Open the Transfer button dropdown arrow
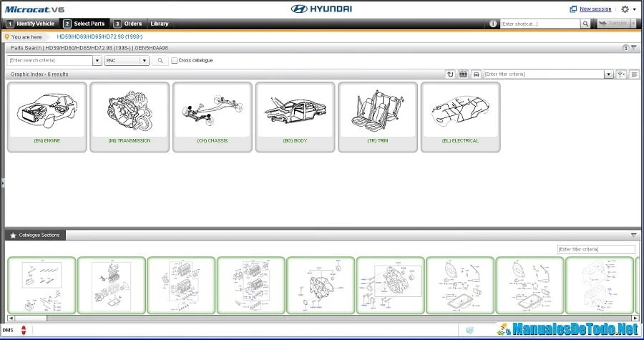This screenshot has width=644, height=340. coord(633,24)
